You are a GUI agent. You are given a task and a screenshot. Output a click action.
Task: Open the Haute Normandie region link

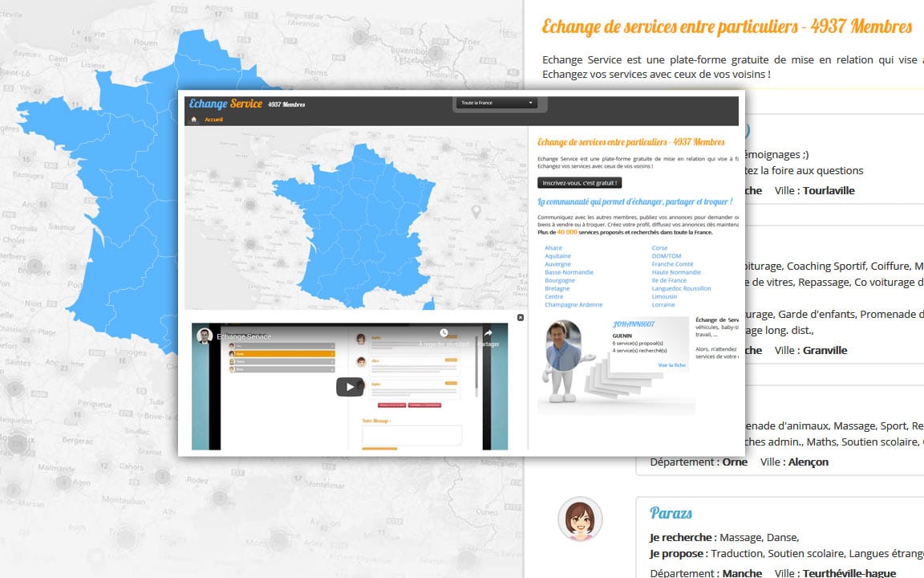tap(676, 272)
